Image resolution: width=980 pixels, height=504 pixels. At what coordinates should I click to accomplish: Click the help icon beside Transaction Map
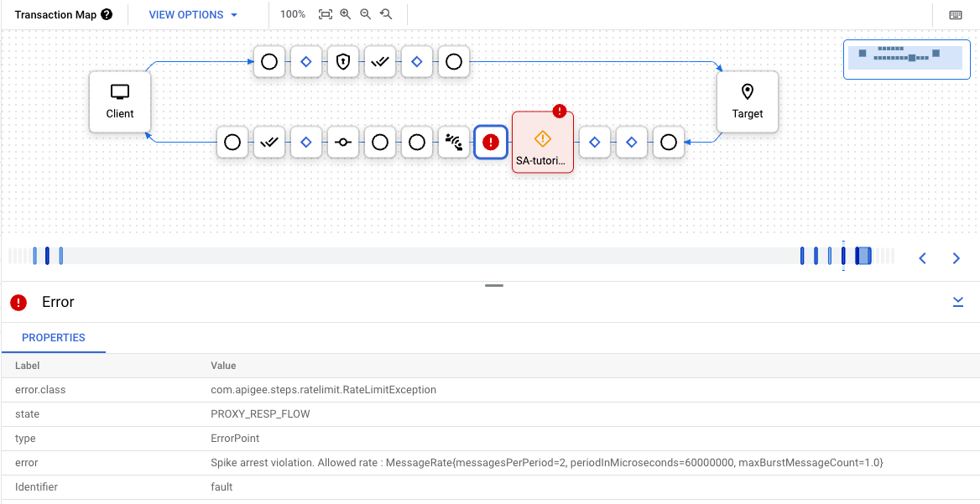pyautogui.click(x=107, y=14)
